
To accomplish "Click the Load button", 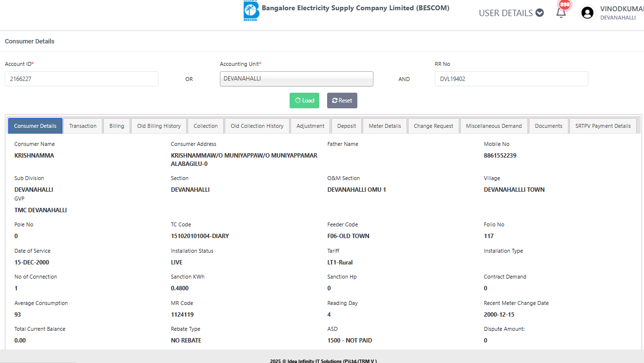I will pos(304,101).
